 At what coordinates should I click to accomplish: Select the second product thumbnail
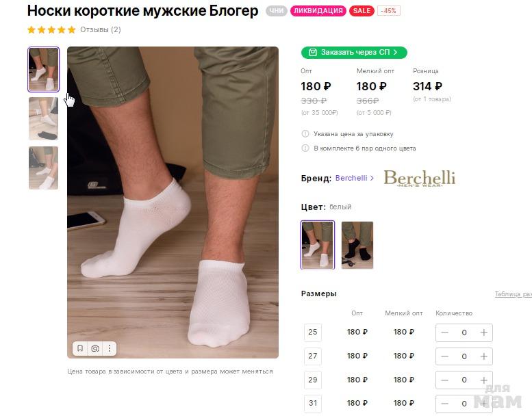click(x=43, y=118)
